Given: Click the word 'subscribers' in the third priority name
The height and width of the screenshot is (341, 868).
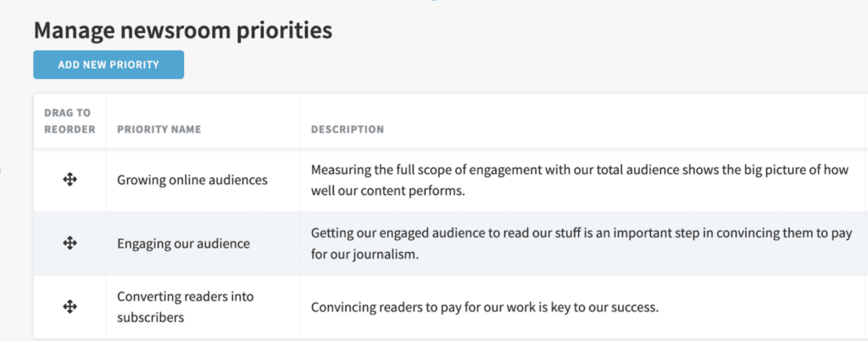Looking at the screenshot, I should coord(151,318).
